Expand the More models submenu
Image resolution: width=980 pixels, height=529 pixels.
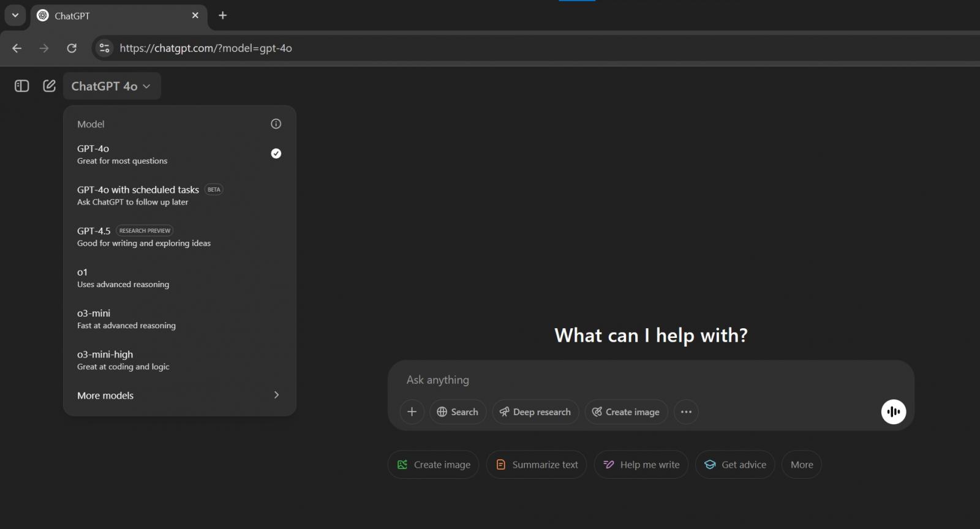pos(179,395)
